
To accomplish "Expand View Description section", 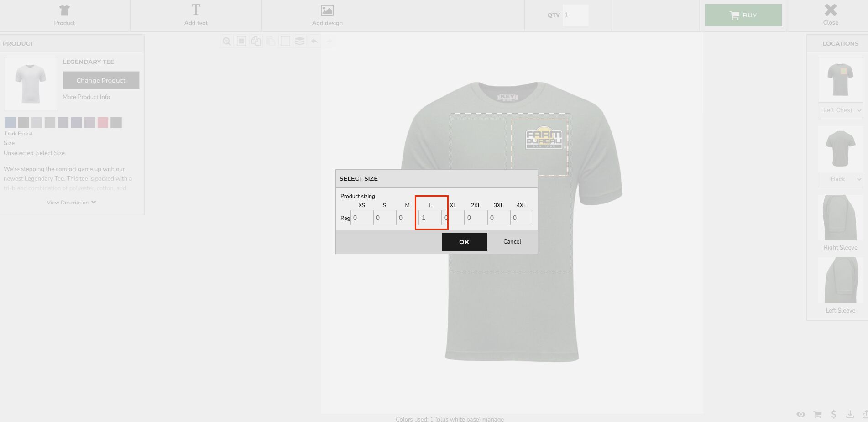I will click(x=71, y=203).
